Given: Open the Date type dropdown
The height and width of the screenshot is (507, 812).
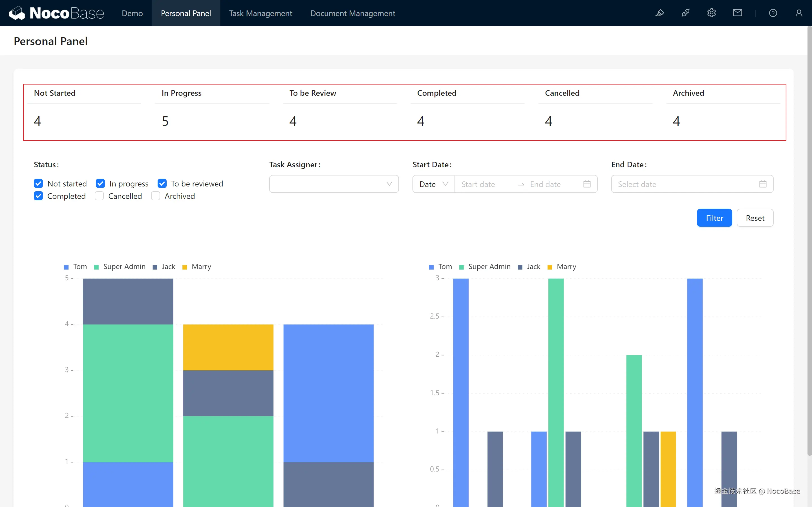Looking at the screenshot, I should click(x=433, y=184).
